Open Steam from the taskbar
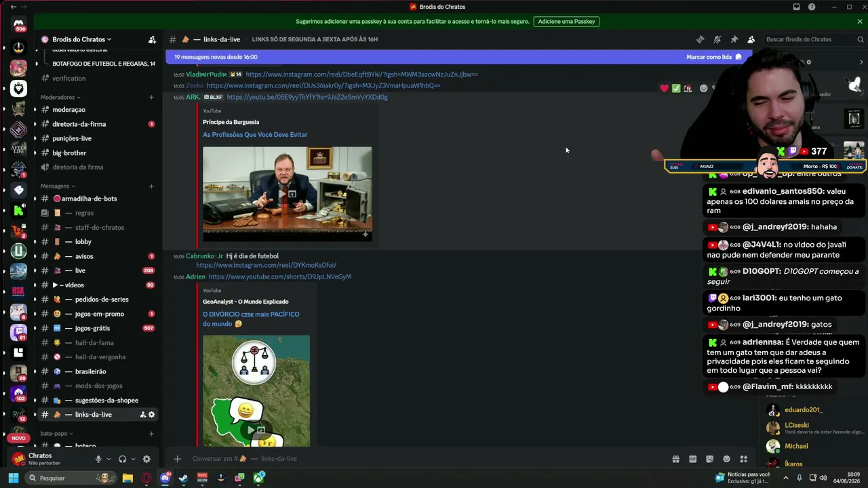The height and width of the screenshot is (488, 868). 183,478
